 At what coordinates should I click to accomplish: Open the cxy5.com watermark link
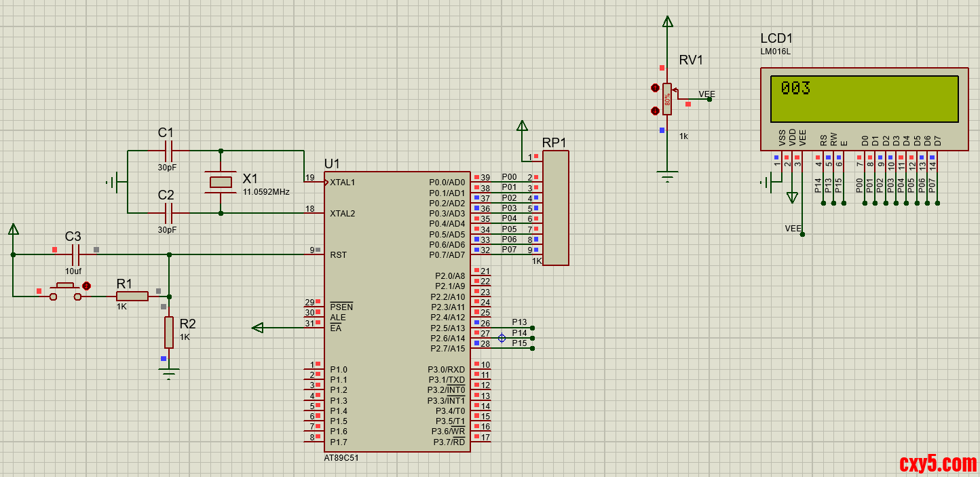click(x=937, y=463)
